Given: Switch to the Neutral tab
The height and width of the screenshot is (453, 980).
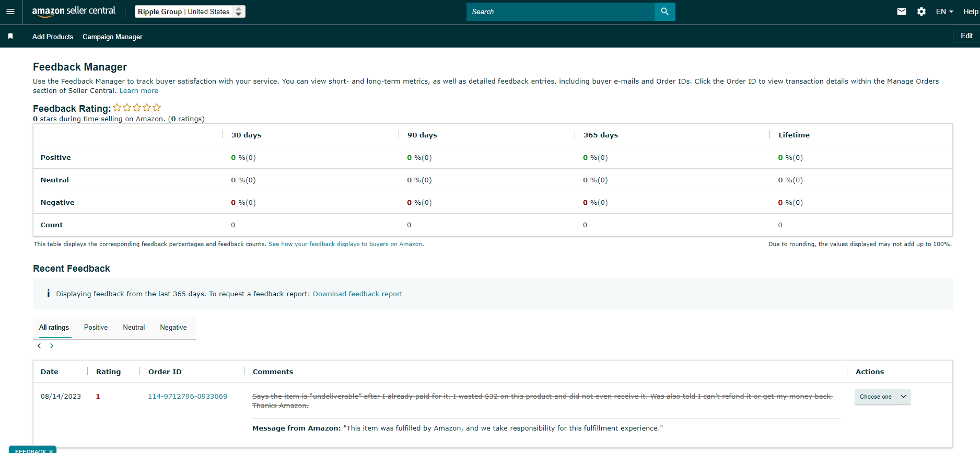Looking at the screenshot, I should coord(134,328).
